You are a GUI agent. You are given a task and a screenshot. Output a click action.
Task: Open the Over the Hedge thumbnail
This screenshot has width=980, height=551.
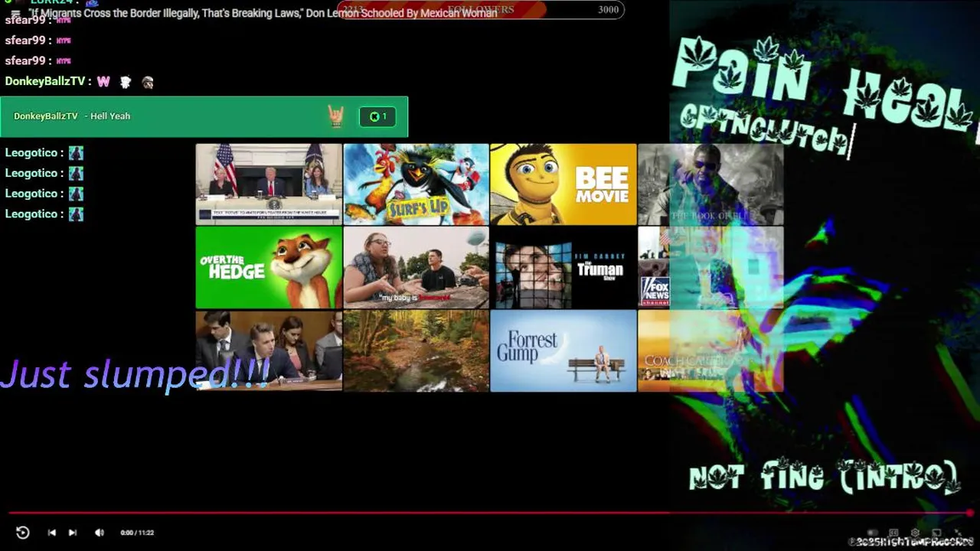click(269, 267)
